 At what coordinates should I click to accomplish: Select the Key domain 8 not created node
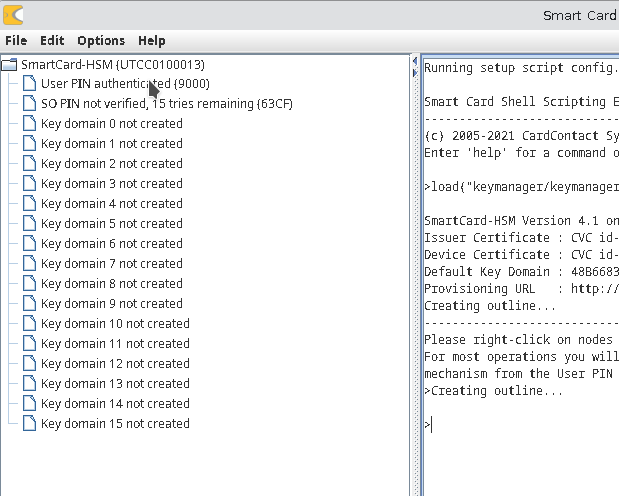[x=111, y=284]
